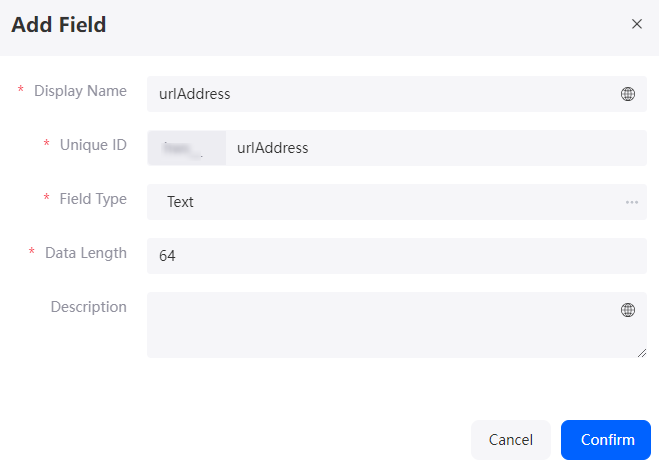659x475 pixels.
Task: Click the Display Name label
Action: [80, 91]
